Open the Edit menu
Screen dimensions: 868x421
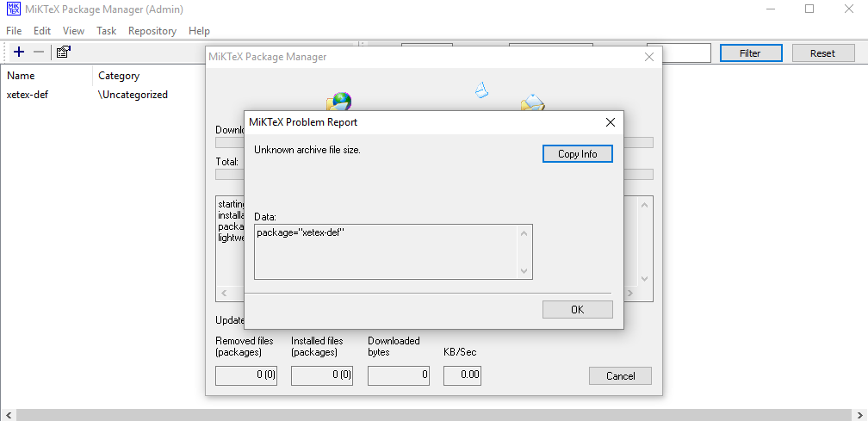pos(42,31)
